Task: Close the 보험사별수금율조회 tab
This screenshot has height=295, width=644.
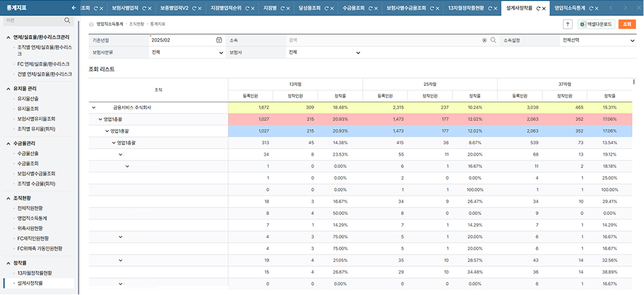Action: point(437,8)
